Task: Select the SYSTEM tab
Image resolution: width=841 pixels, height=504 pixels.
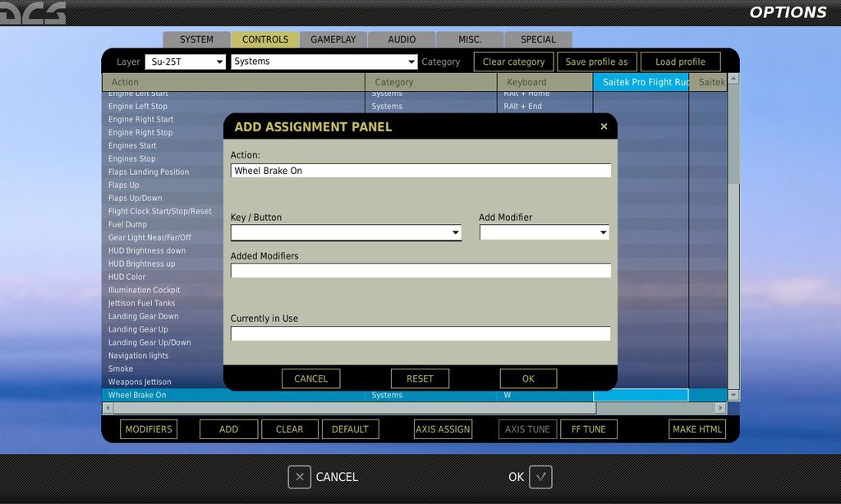Action: pos(196,39)
